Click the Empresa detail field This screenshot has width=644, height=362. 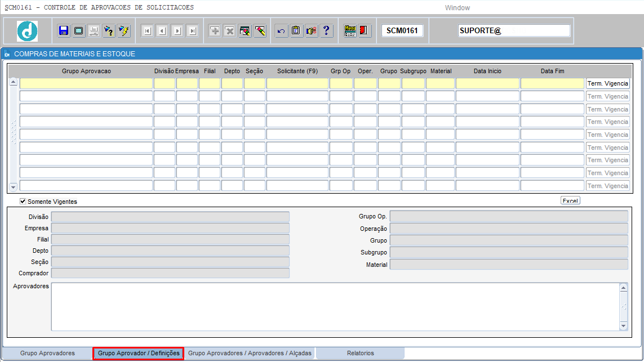coord(171,228)
